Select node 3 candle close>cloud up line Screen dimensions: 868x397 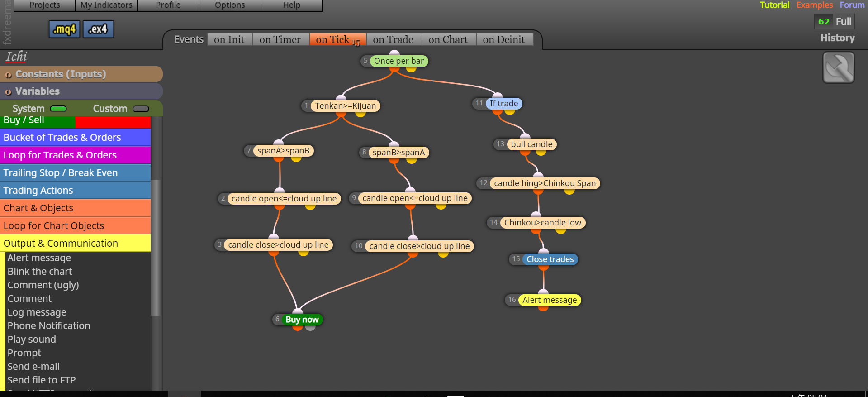click(x=278, y=245)
